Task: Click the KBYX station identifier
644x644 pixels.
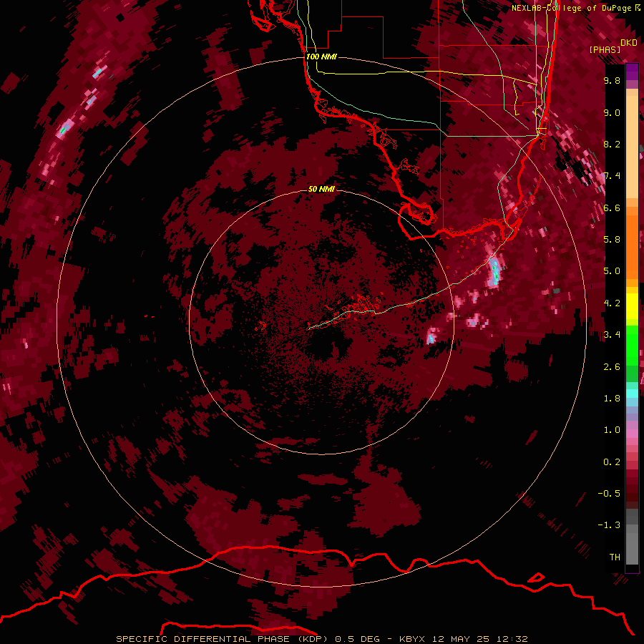Action: [x=412, y=639]
